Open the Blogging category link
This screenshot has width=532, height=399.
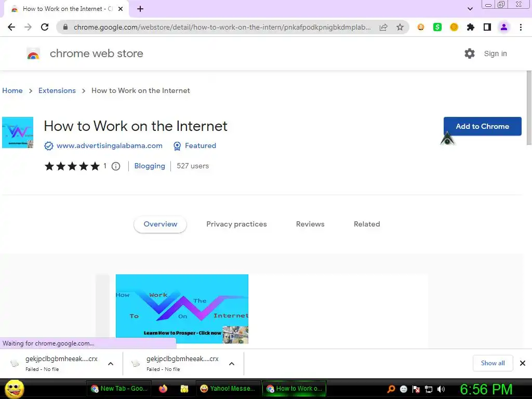pyautogui.click(x=150, y=166)
